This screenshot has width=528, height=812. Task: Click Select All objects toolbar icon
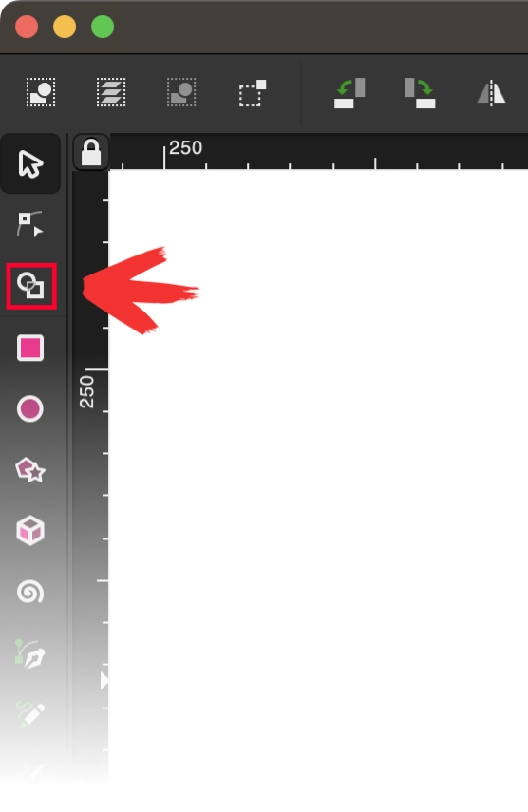(x=41, y=93)
